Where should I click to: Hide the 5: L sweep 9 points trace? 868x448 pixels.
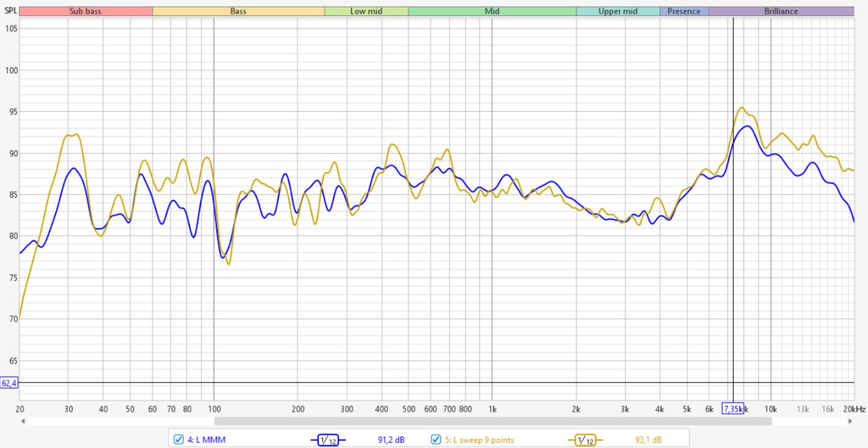click(437, 440)
